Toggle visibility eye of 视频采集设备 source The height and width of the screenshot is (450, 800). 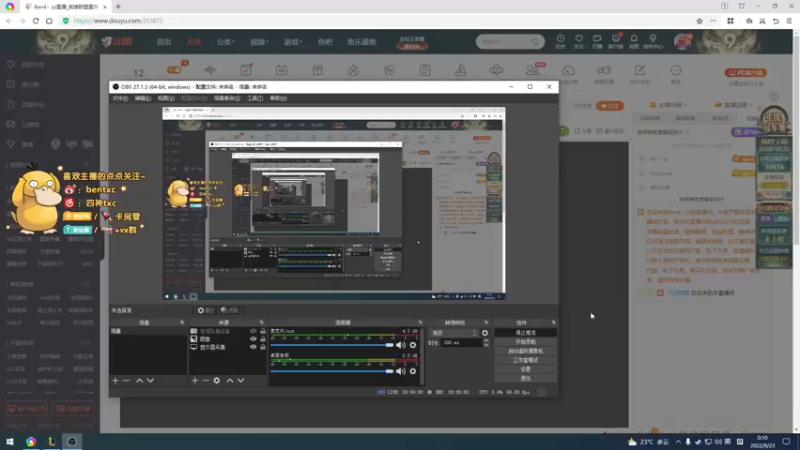point(253,331)
